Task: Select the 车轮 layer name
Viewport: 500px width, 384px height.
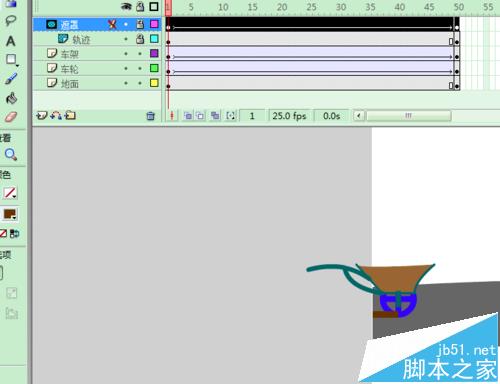Action: coord(69,69)
